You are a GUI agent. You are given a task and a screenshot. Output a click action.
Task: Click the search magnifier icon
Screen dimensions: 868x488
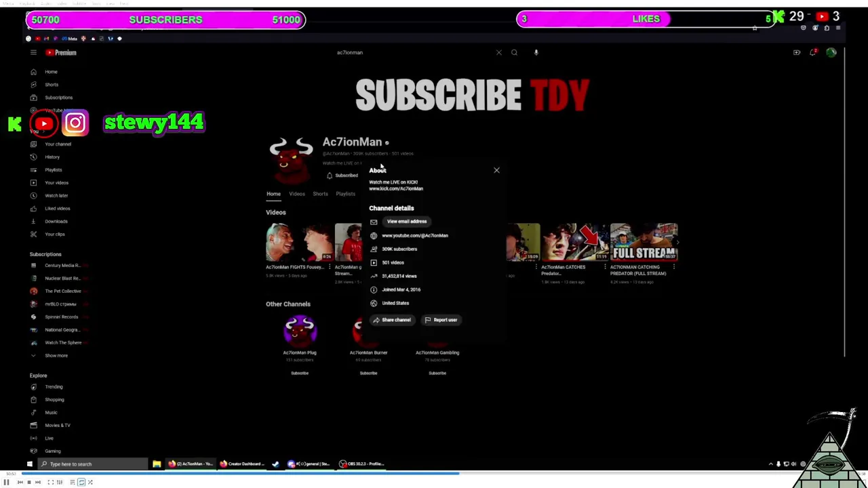[x=514, y=52]
